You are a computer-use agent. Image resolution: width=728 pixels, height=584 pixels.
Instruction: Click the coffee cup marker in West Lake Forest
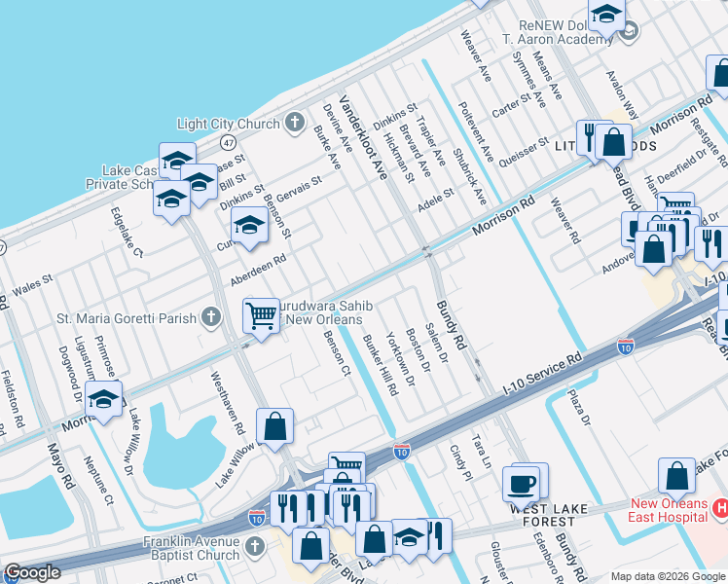click(521, 486)
